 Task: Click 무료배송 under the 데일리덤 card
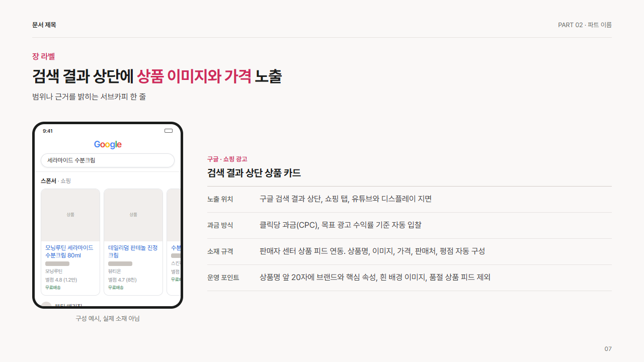[116, 288]
